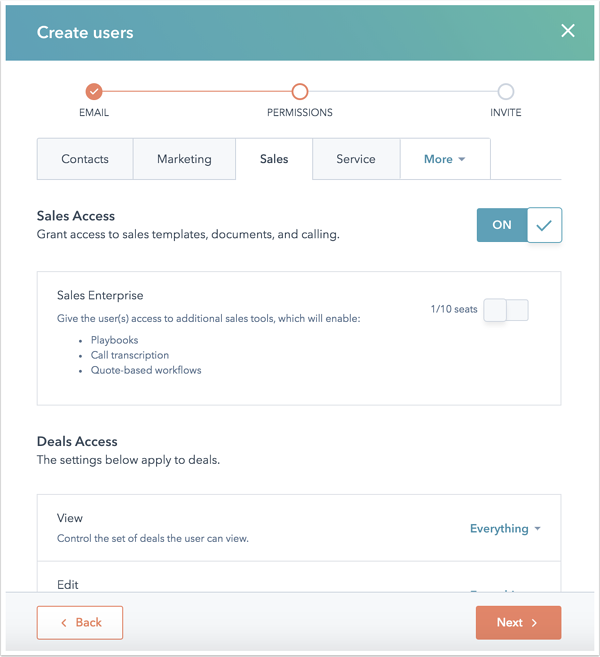Click the Edit deals permission row

click(299, 577)
